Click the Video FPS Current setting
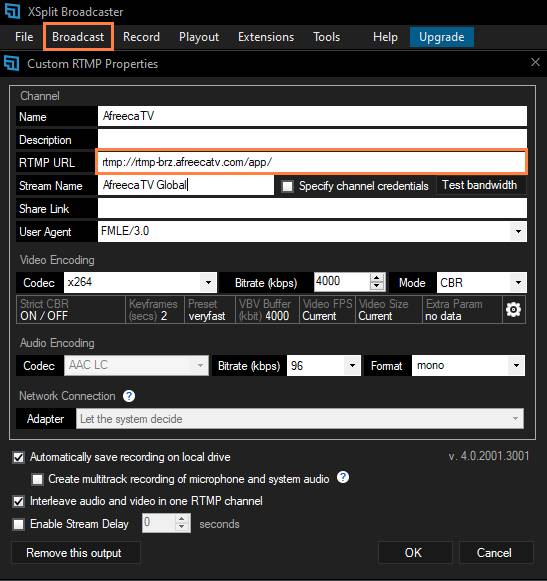Image resolution: width=547 pixels, height=581 pixels. point(327,310)
